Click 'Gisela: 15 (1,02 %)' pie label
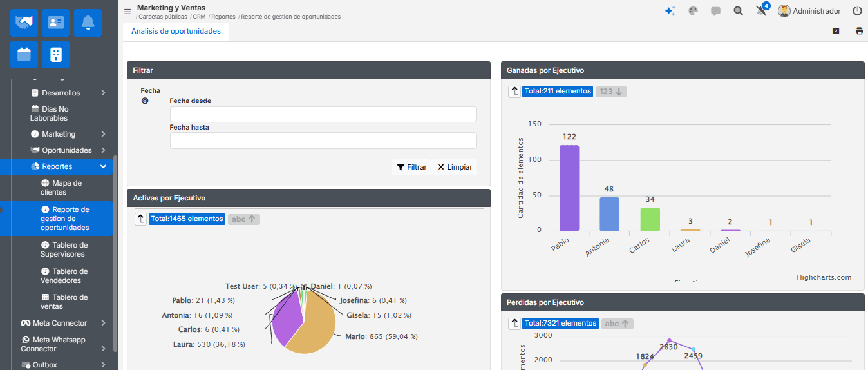Viewport: 868px width, 370px height. click(x=379, y=315)
